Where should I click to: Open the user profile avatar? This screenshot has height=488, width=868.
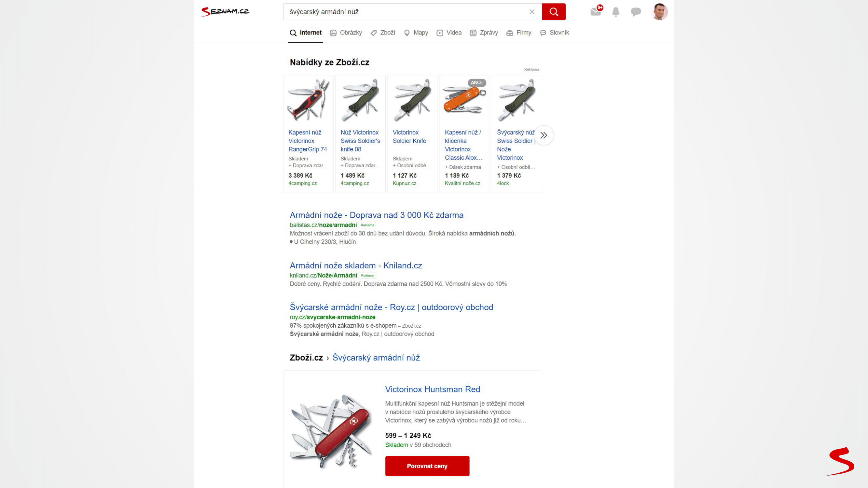pos(660,12)
